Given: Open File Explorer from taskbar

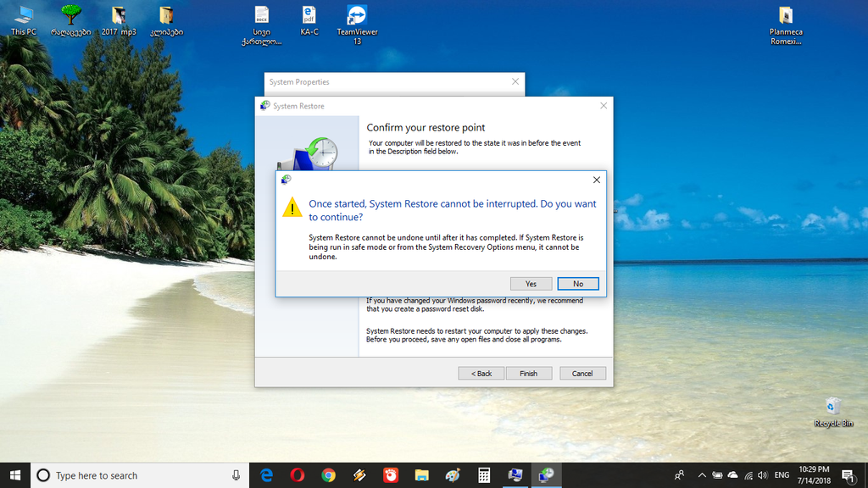Looking at the screenshot, I should (421, 475).
